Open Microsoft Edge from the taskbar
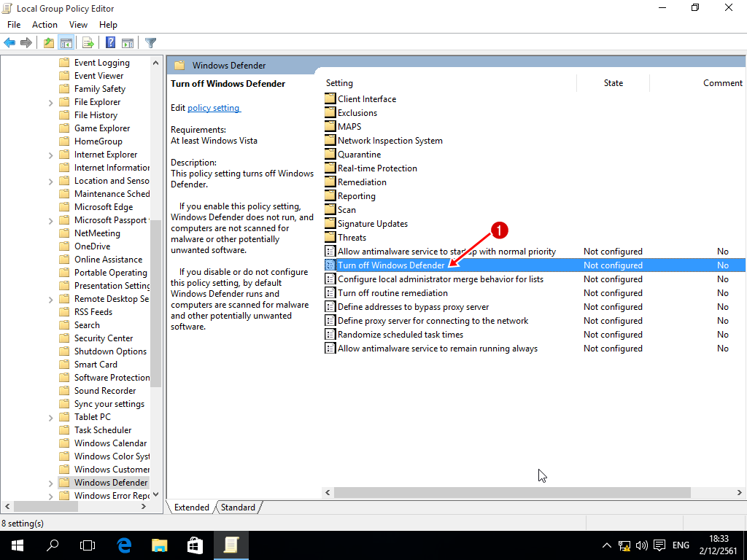 pos(124,545)
